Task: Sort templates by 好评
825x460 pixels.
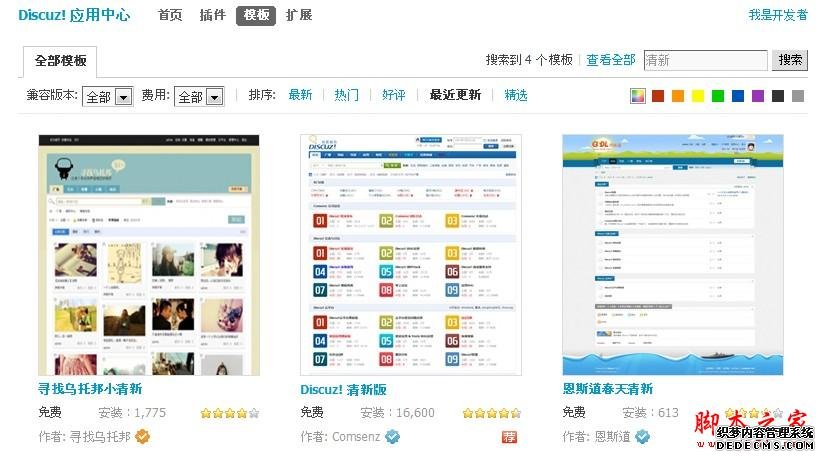Action: click(393, 95)
